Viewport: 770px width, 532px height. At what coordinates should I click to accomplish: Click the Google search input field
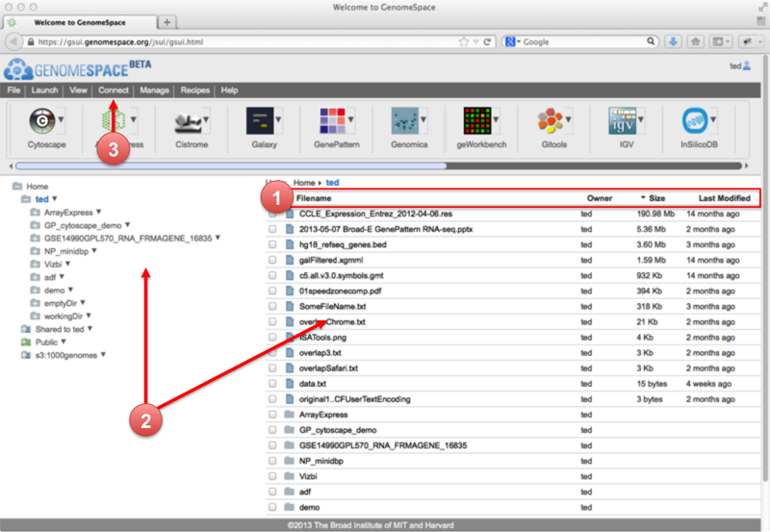(x=584, y=41)
